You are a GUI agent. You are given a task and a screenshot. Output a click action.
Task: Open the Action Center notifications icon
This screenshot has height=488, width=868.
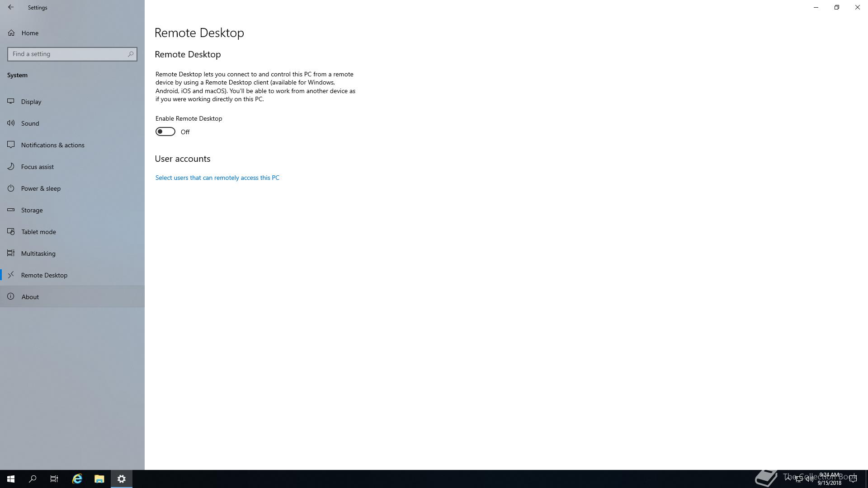click(x=853, y=479)
